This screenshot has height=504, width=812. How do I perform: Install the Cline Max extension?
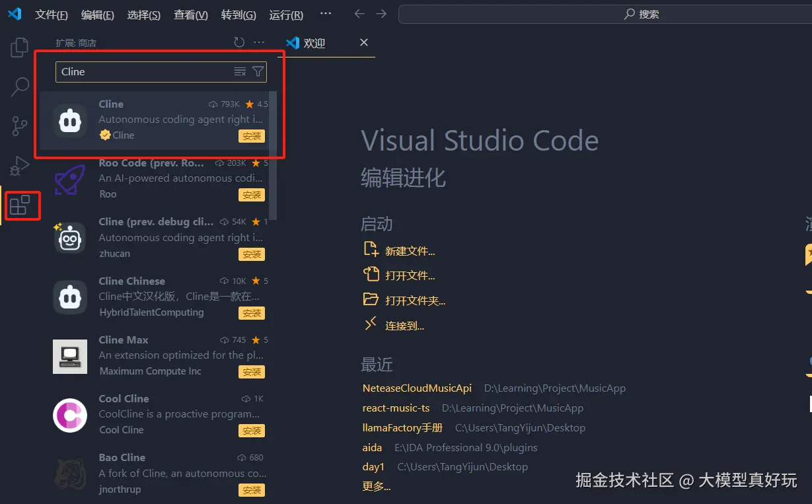252,372
